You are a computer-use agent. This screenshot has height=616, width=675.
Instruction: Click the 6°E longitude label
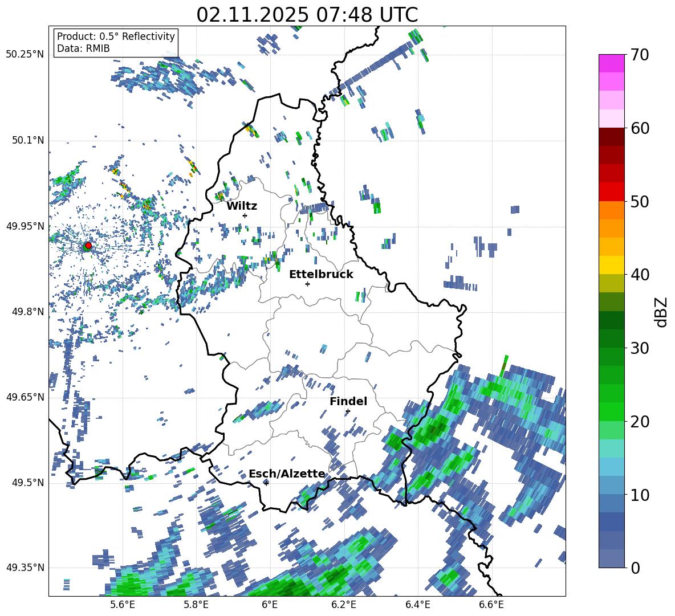(270, 605)
